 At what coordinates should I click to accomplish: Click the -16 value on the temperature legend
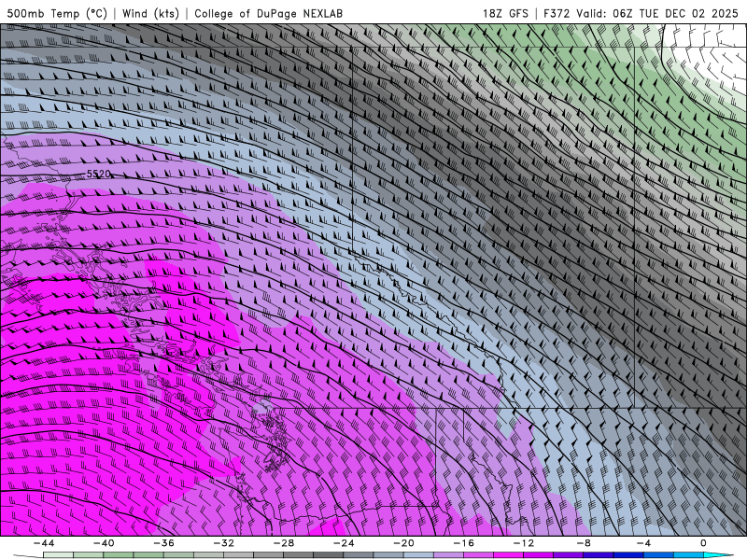(x=463, y=543)
